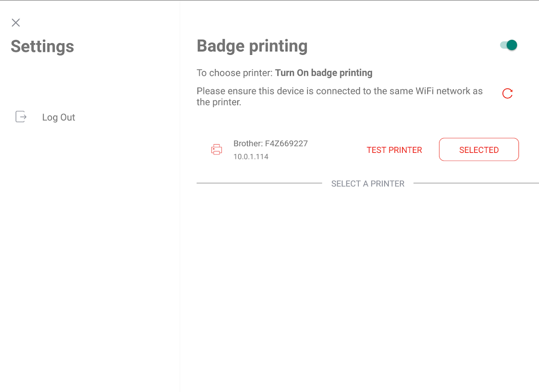Click the divider line left of SELECT A PRINTER
539x392 pixels.
click(259, 183)
